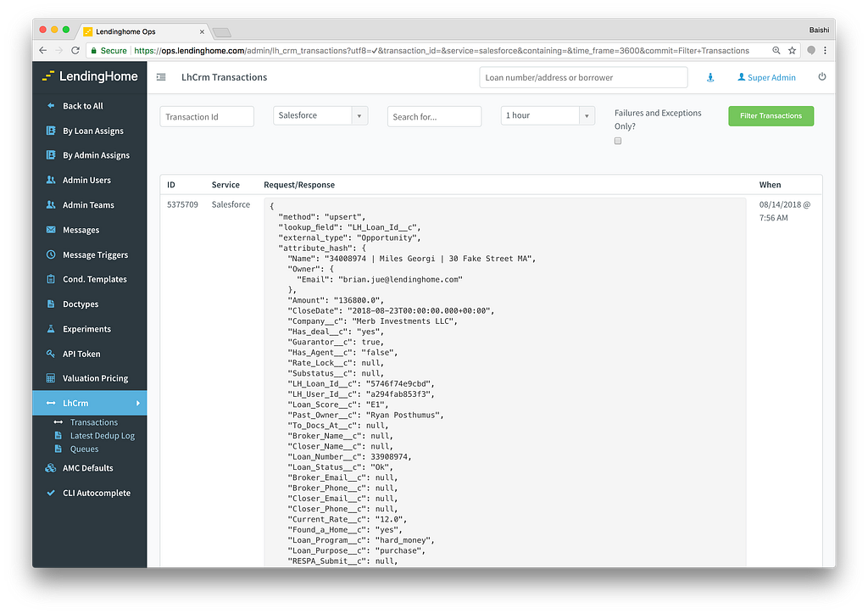This screenshot has width=868, height=614.
Task: Open the Admin Users link
Action: click(x=86, y=180)
